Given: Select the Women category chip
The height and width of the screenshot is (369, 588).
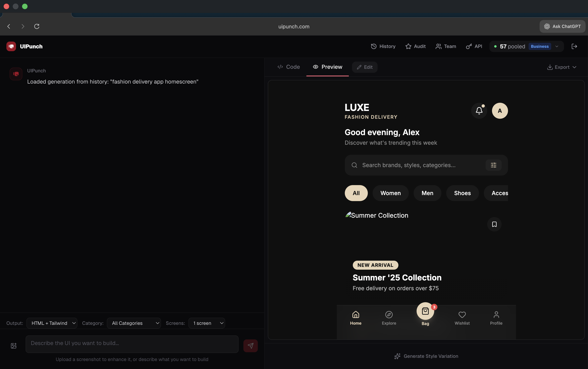Looking at the screenshot, I should point(390,193).
